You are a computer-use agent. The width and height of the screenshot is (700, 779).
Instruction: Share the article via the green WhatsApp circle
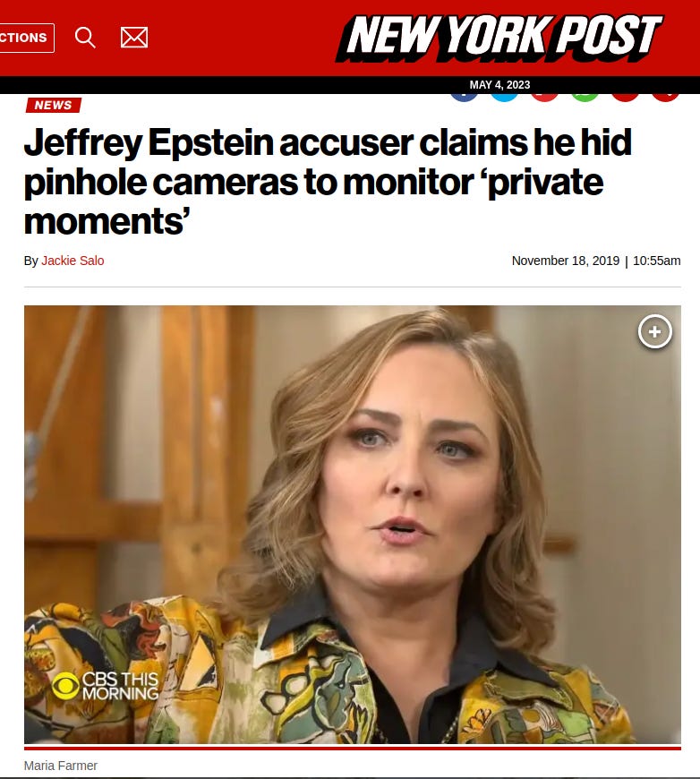point(585,98)
